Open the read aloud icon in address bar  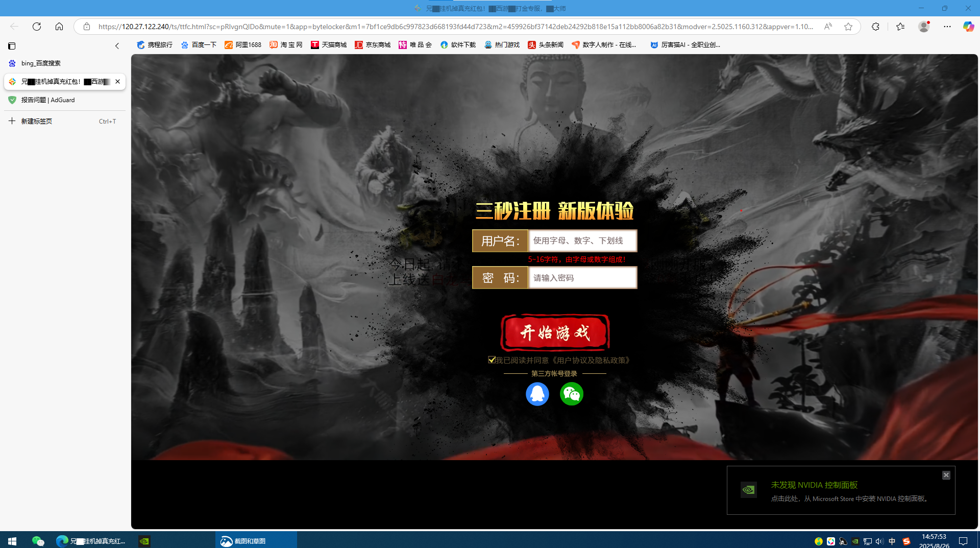(x=828, y=27)
